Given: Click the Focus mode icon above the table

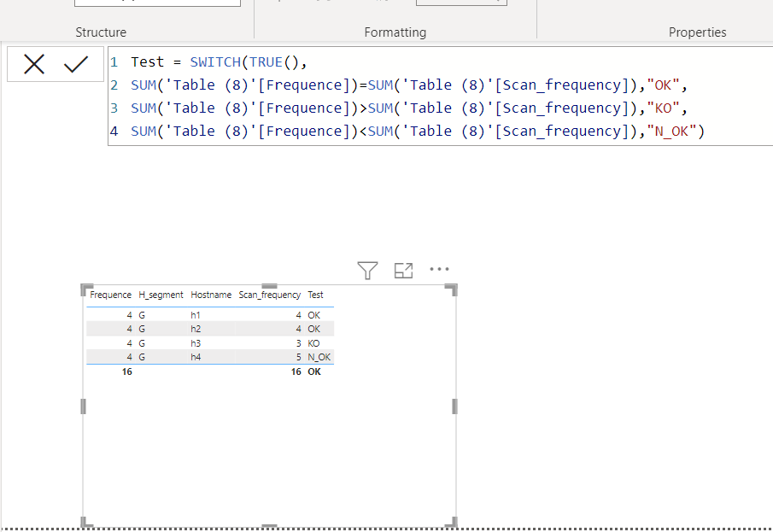Looking at the screenshot, I should pyautogui.click(x=403, y=270).
